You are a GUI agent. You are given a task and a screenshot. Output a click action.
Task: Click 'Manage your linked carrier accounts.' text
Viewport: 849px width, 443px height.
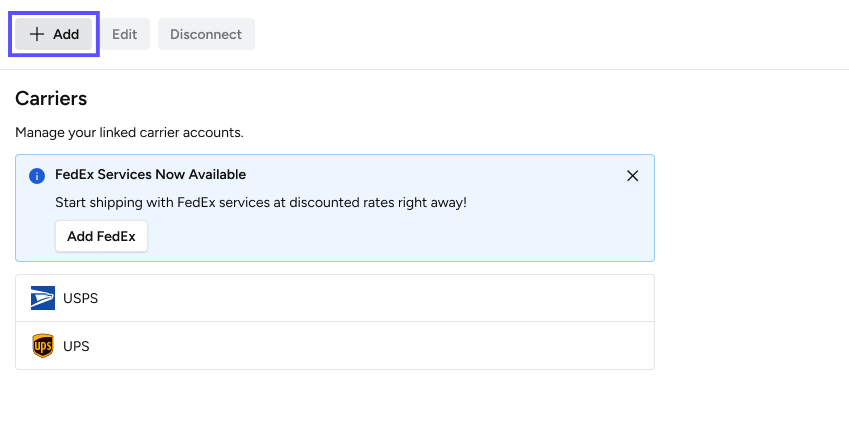[x=129, y=133]
